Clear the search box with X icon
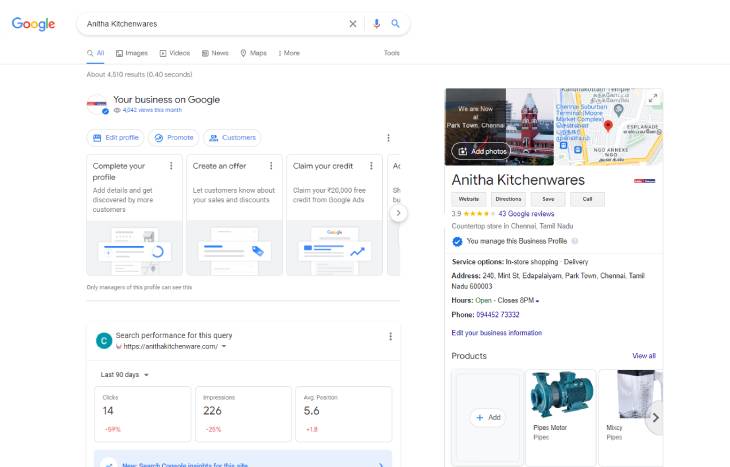The width and height of the screenshot is (730, 467). pyautogui.click(x=353, y=24)
